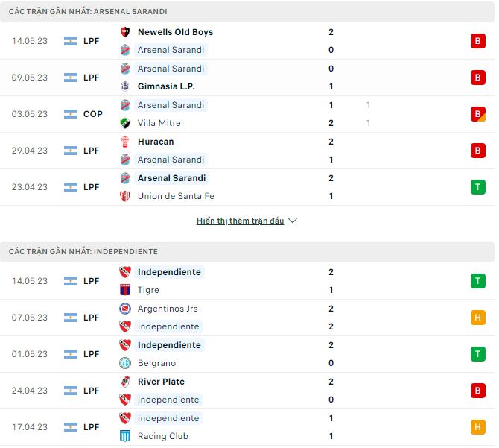The image size is (499, 448).
Task: Click the Belgrano team crest
Action: (x=125, y=363)
